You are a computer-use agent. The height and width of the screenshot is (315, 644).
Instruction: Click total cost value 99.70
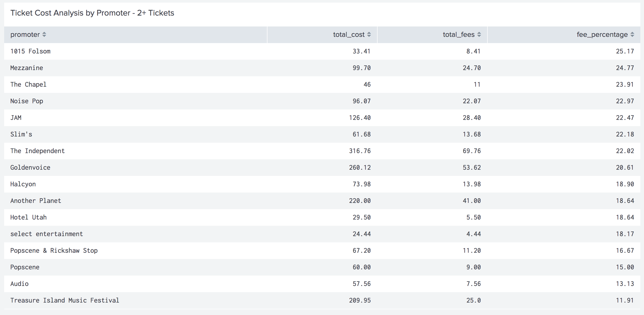click(361, 68)
